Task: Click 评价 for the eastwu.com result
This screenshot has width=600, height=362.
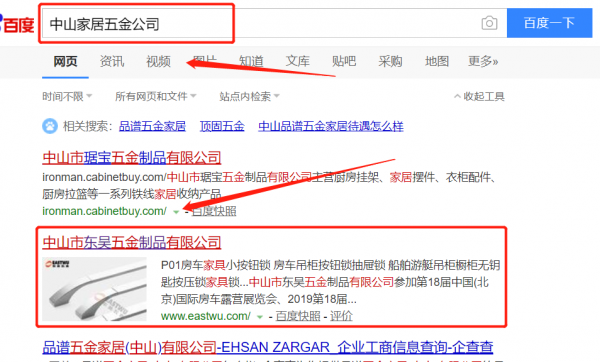Action: [x=341, y=316]
